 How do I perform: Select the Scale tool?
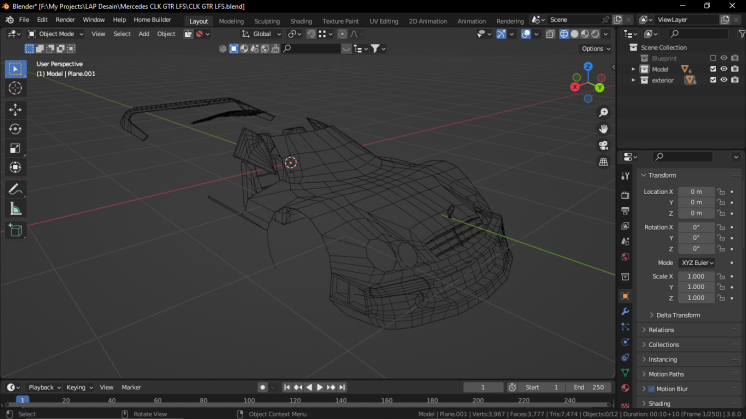tap(15, 148)
